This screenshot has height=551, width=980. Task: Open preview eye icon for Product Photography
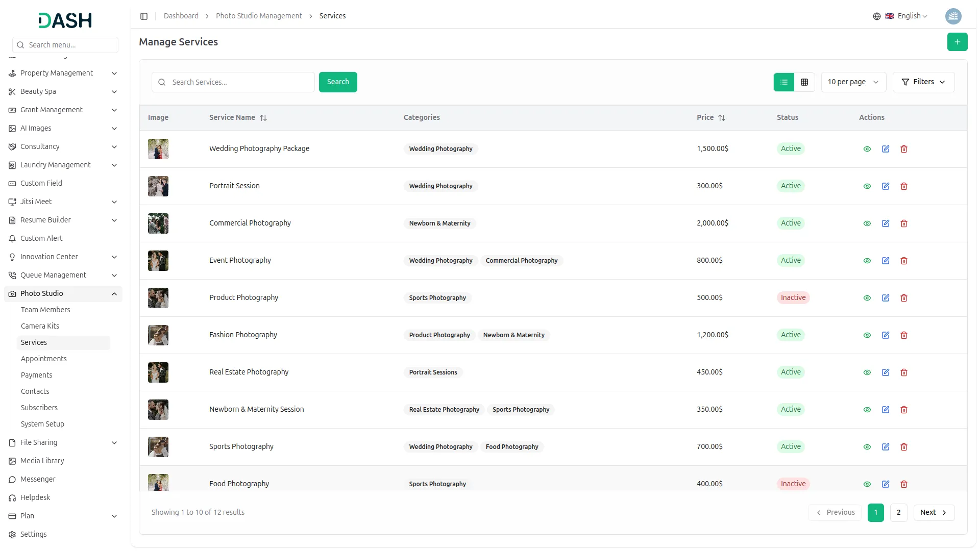click(x=867, y=298)
